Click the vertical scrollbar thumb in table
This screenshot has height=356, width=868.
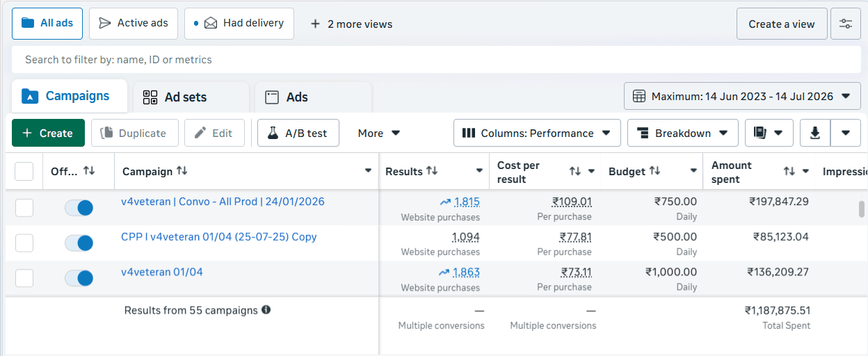pos(862,209)
